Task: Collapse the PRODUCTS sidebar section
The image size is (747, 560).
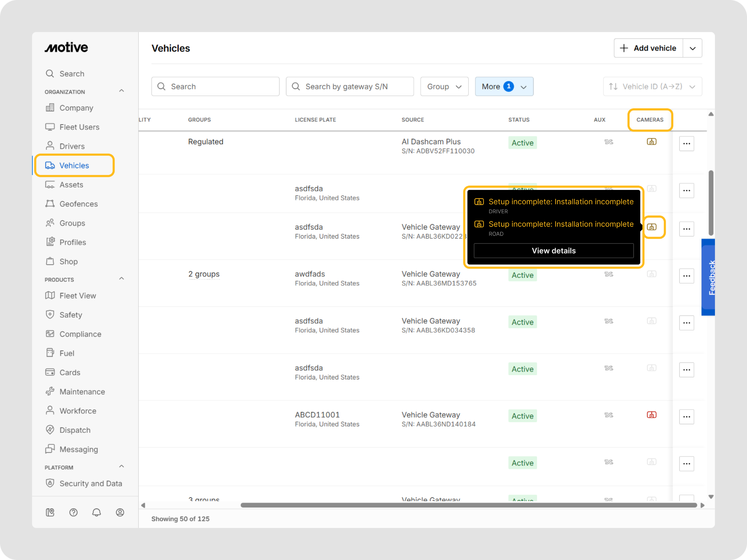Action: [x=121, y=279]
